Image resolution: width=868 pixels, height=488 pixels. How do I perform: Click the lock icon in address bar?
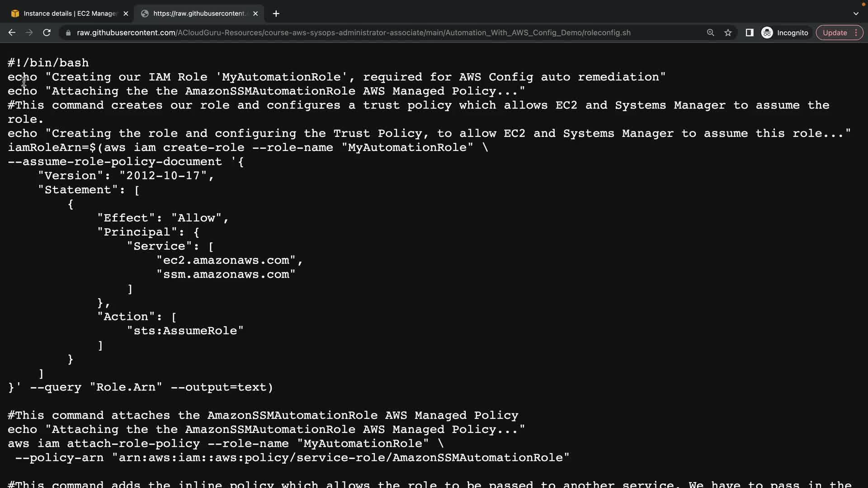[68, 33]
